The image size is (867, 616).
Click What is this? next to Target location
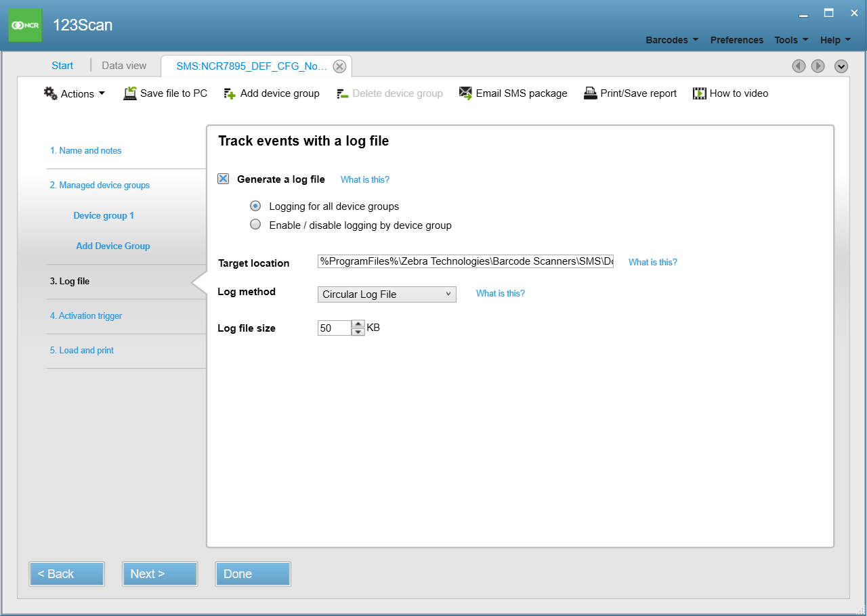tap(653, 262)
